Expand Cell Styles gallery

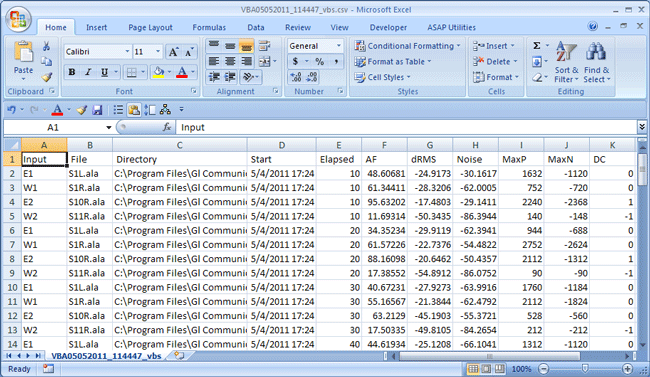[x=383, y=77]
